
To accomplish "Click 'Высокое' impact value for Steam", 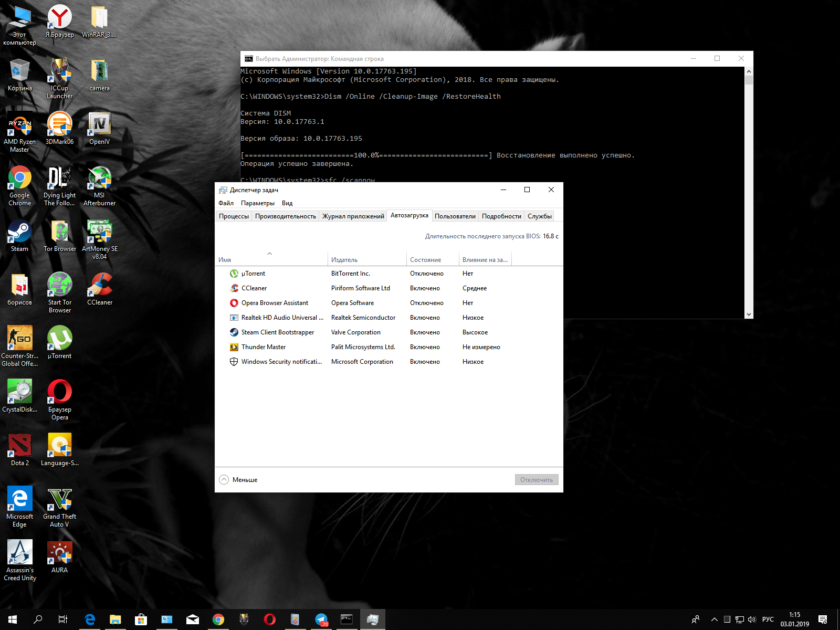I will (475, 332).
